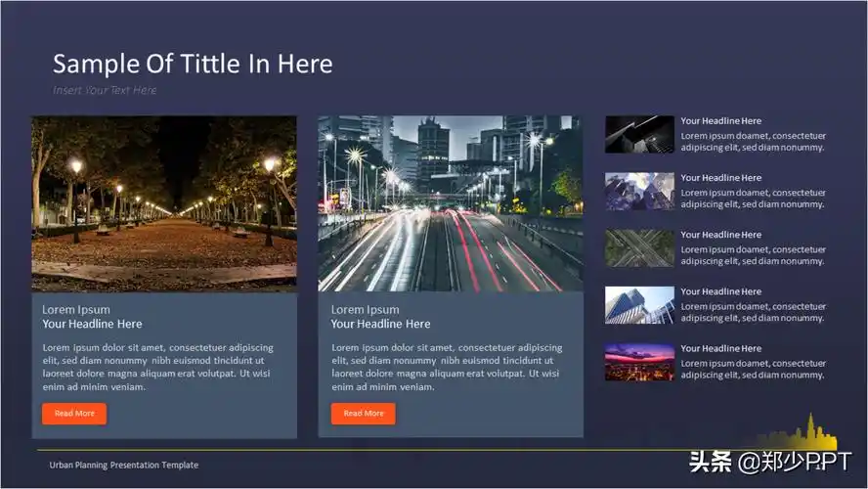Image resolution: width=868 pixels, height=489 pixels.
Task: Click 'Urban Planning Presentation Template' footer text
Action: point(124,466)
